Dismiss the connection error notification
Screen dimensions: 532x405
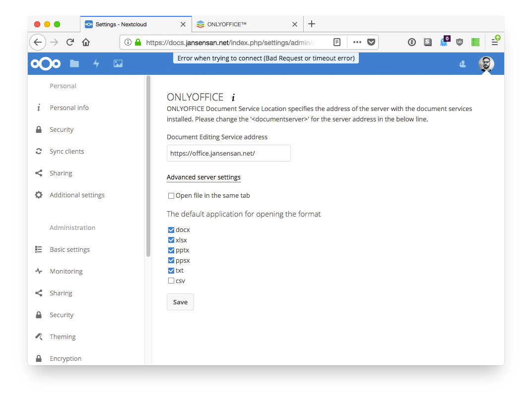tap(266, 58)
